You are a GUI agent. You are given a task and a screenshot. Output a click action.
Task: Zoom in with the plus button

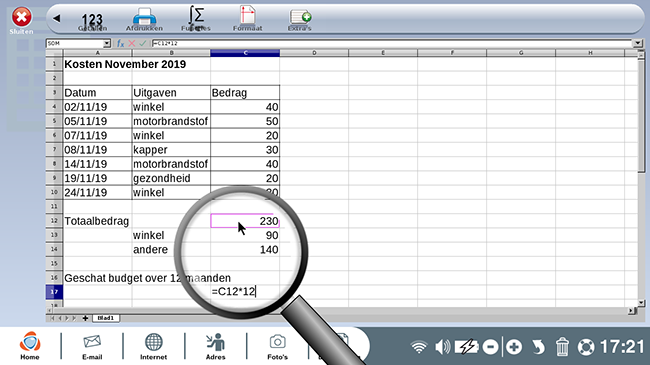coord(514,347)
